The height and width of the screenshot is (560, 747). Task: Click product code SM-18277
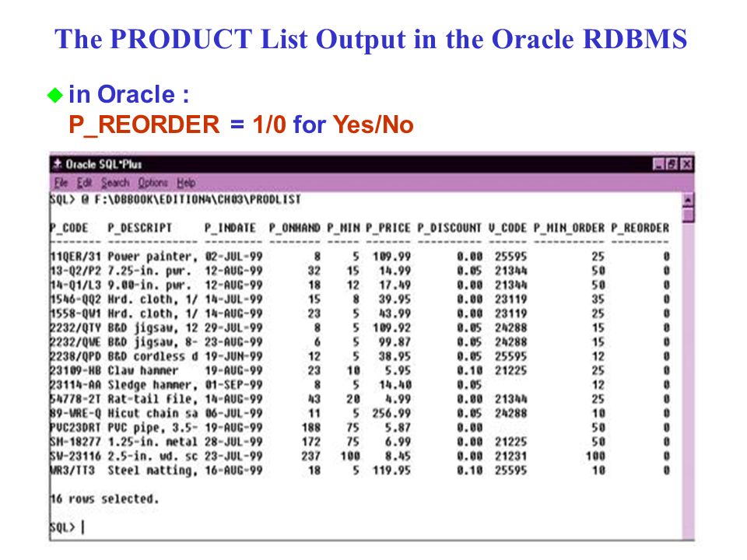[x=75, y=442]
